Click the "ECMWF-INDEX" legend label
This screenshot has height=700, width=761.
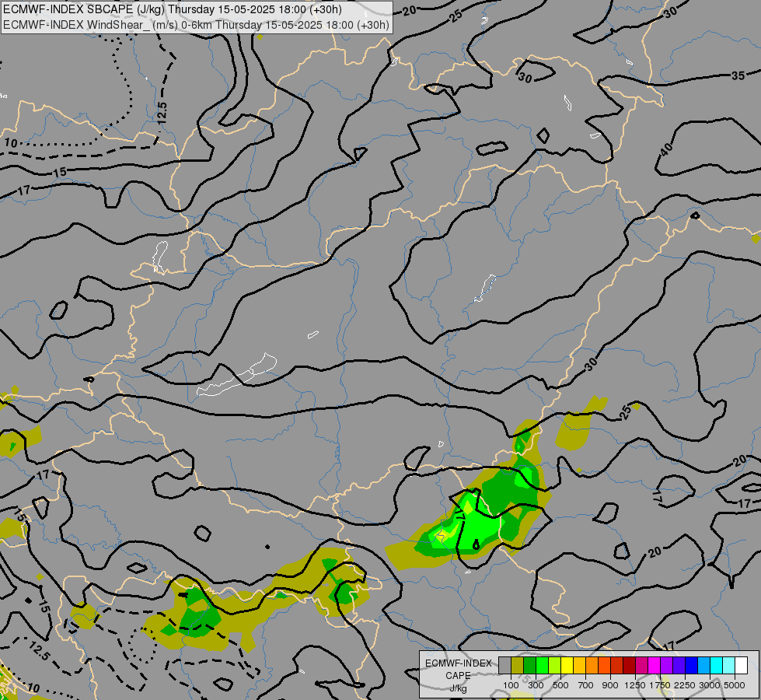pyautogui.click(x=458, y=663)
